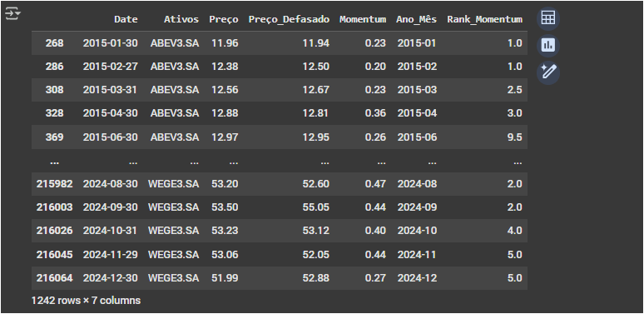Click price value 12.97
Viewport: 644px width, 314px height.
click(x=225, y=137)
